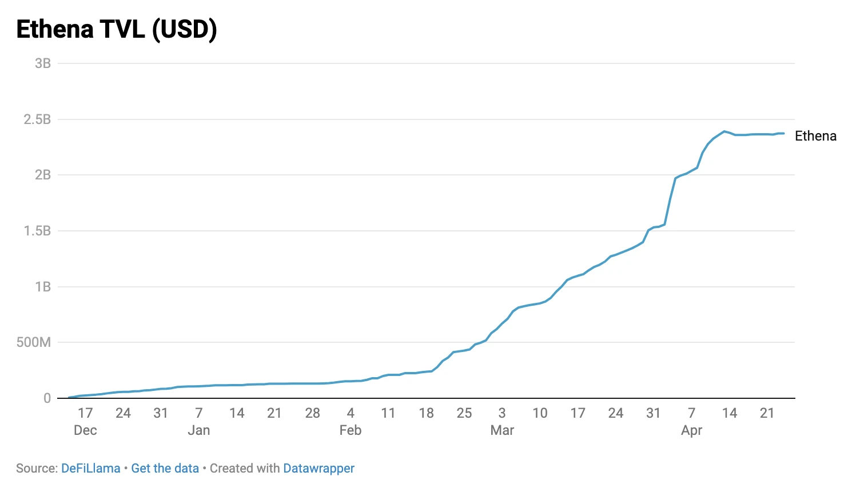Image resolution: width=860 pixels, height=504 pixels.
Task: Click the 2.5B y-axis label
Action: (37, 119)
